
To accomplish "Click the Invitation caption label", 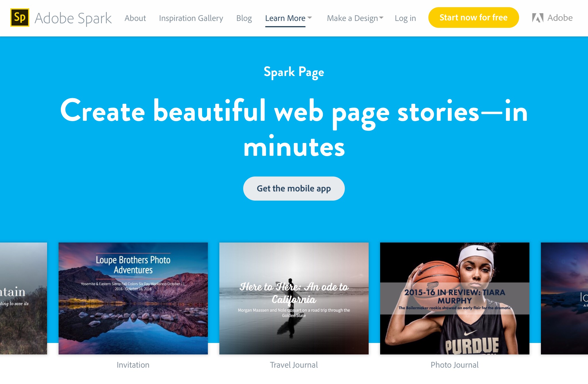I will 133,365.
